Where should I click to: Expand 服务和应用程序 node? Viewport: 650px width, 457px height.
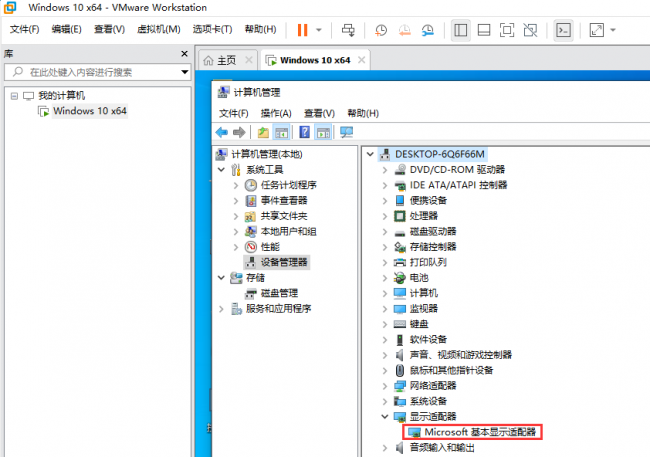click(x=221, y=309)
